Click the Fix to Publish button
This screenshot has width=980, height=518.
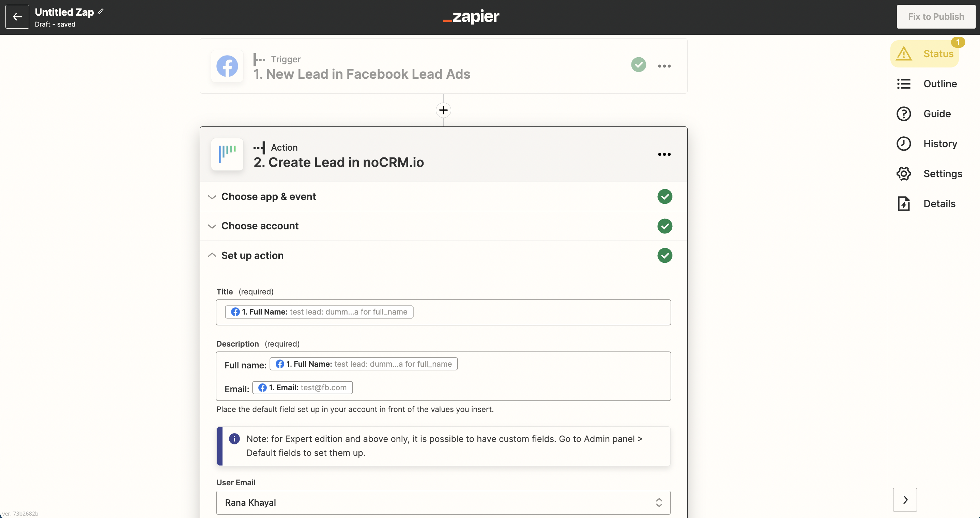[x=936, y=17]
